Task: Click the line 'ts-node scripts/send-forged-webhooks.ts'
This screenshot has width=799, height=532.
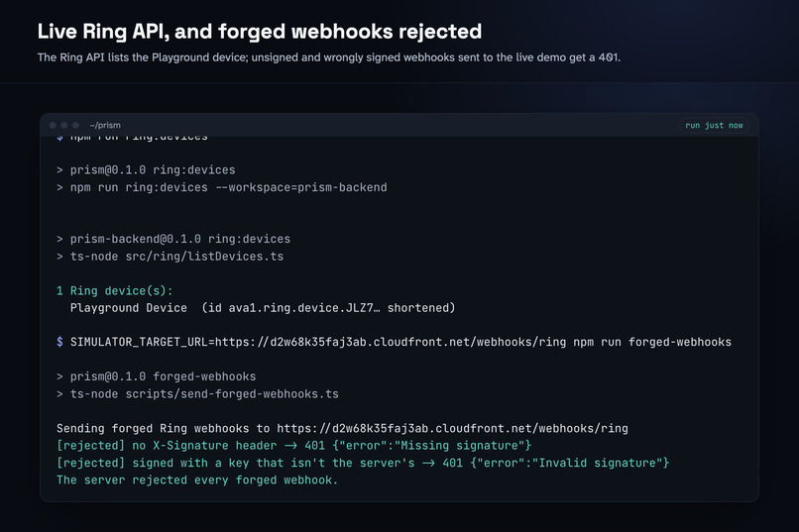Action: 197,394
